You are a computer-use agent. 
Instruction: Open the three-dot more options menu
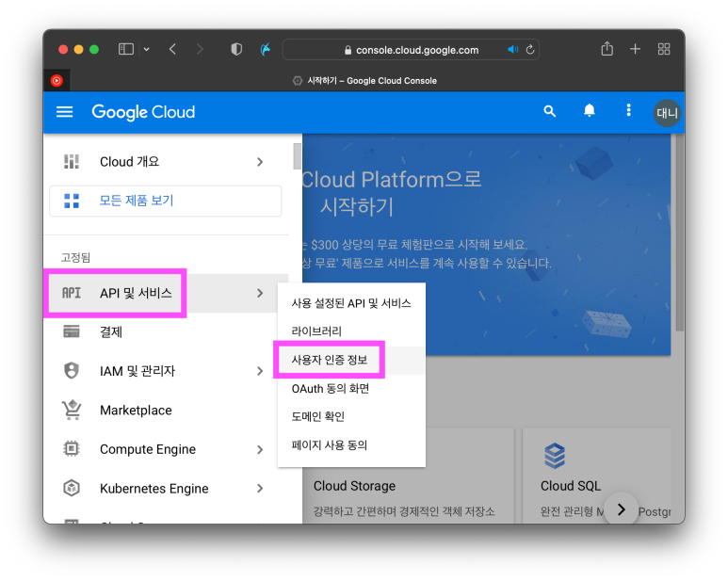click(629, 110)
